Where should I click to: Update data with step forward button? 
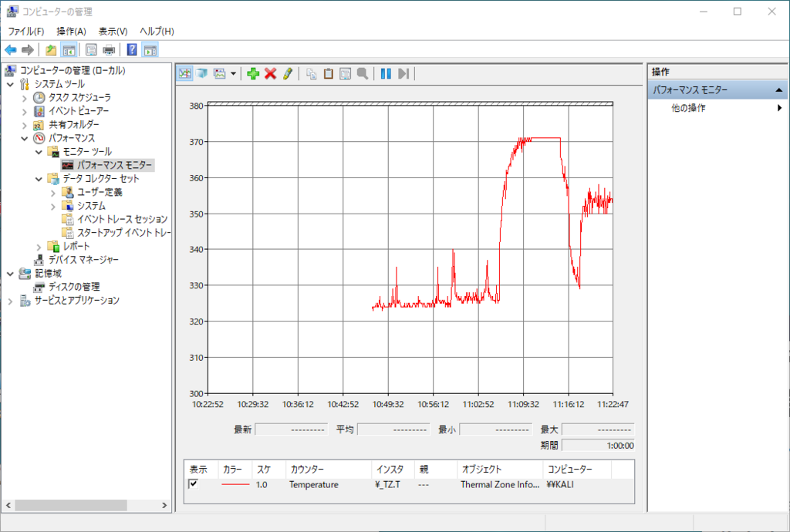click(403, 73)
